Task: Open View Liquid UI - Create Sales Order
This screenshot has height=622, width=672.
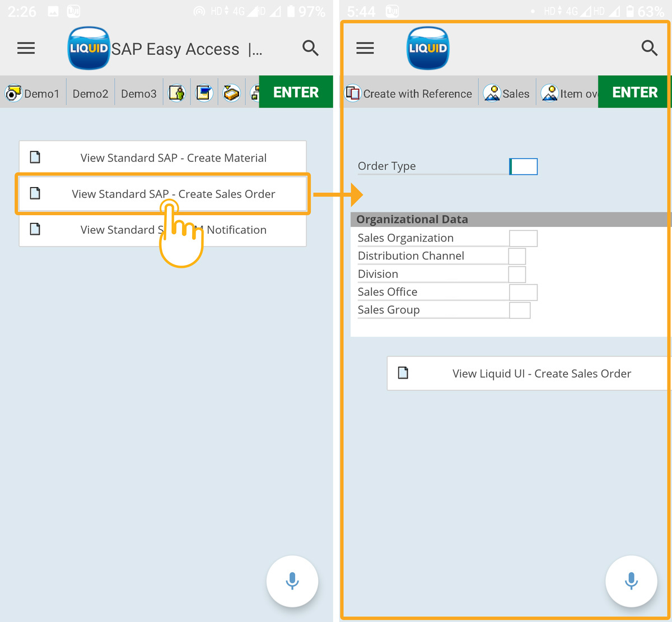Action: coord(529,374)
